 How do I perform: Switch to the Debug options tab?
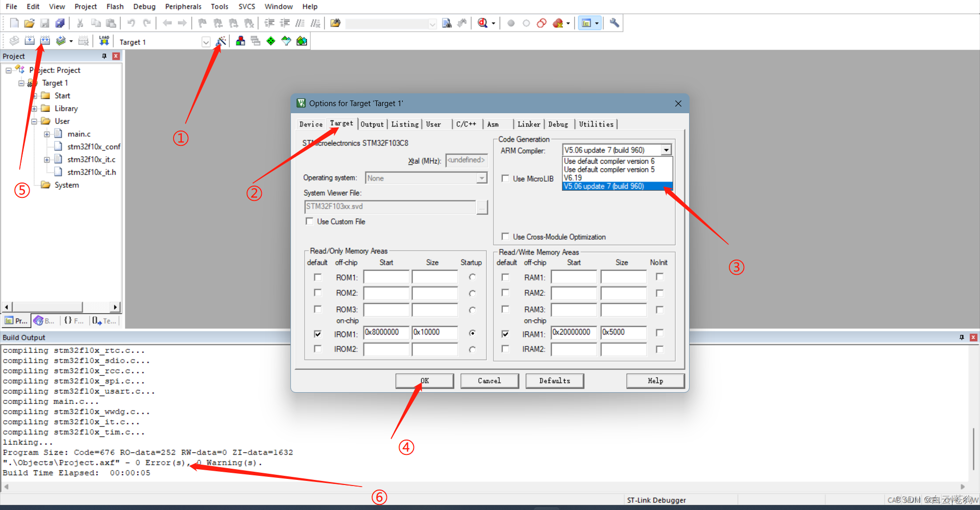click(x=558, y=124)
